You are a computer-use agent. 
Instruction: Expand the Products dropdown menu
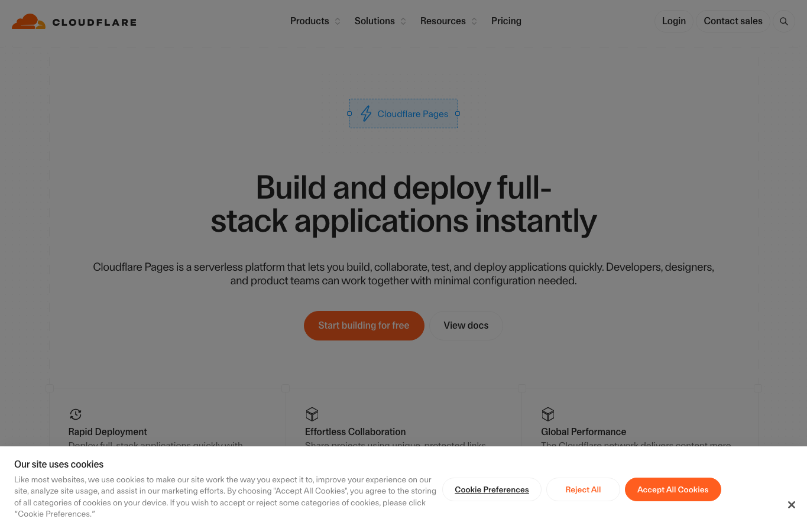click(x=315, y=21)
